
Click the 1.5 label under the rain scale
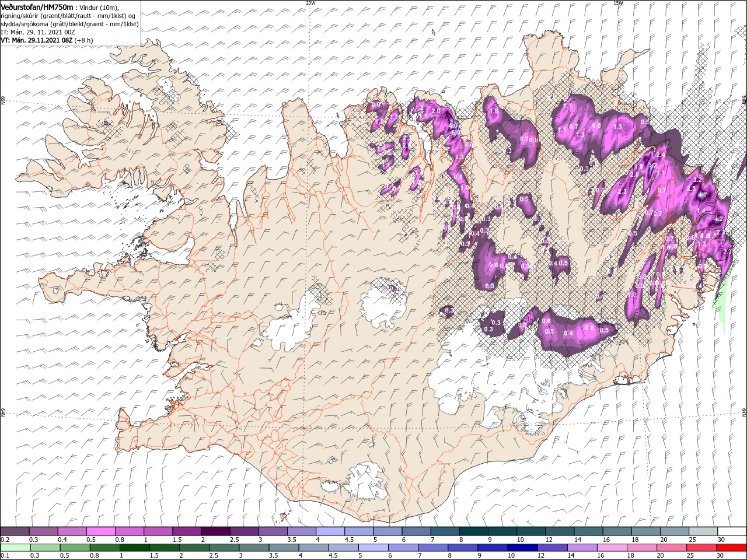[x=154, y=555]
